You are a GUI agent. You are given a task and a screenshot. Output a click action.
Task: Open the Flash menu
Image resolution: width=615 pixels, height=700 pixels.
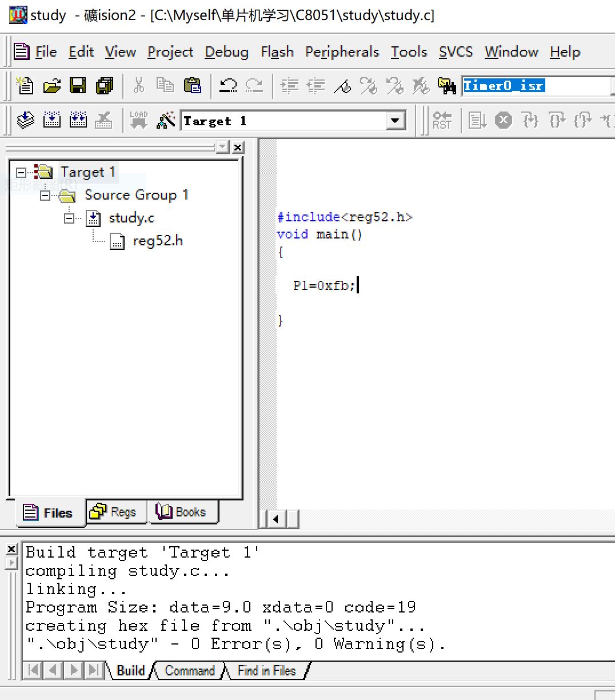coord(277,52)
